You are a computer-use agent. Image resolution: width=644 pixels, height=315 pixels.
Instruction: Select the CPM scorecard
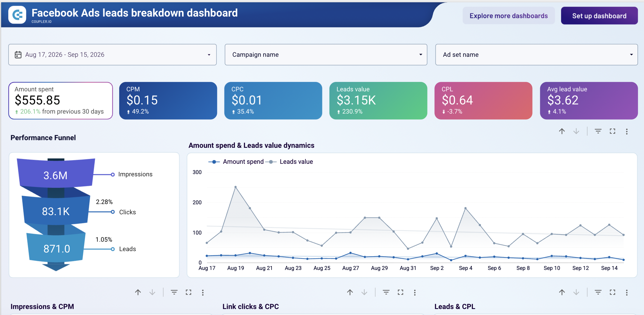click(x=168, y=100)
